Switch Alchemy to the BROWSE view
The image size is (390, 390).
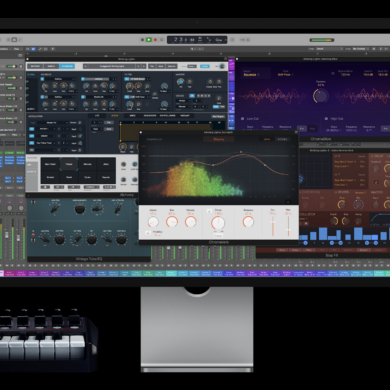coord(35,66)
